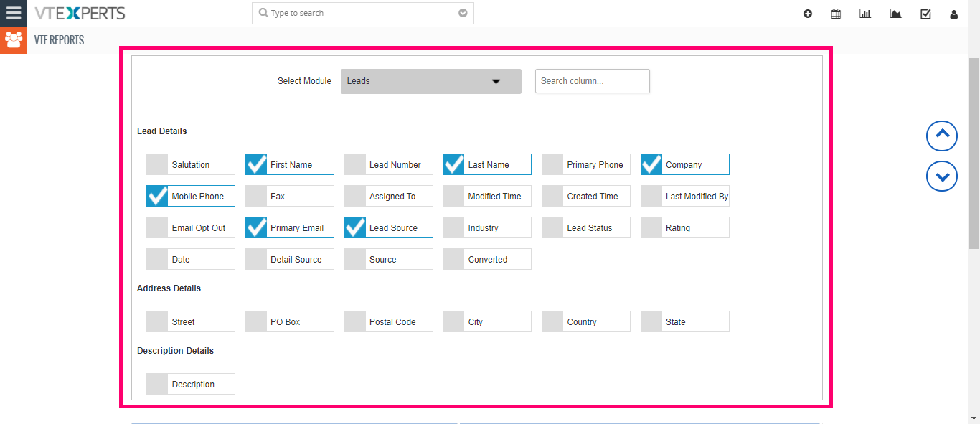Open the user profile icon
Screen dimensions: 980x424
coord(953,14)
